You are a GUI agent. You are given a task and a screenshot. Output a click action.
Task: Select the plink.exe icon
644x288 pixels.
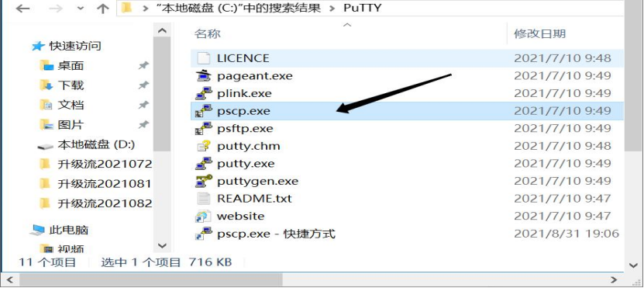point(204,93)
